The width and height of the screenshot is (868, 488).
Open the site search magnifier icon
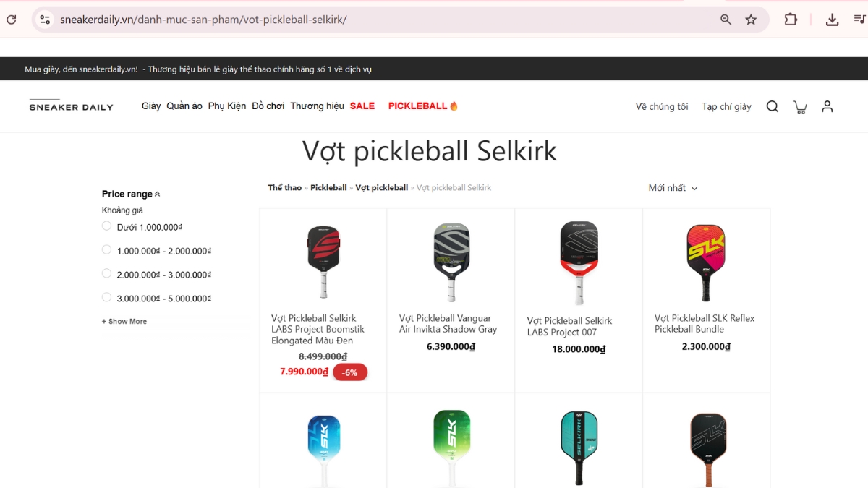pyautogui.click(x=773, y=106)
